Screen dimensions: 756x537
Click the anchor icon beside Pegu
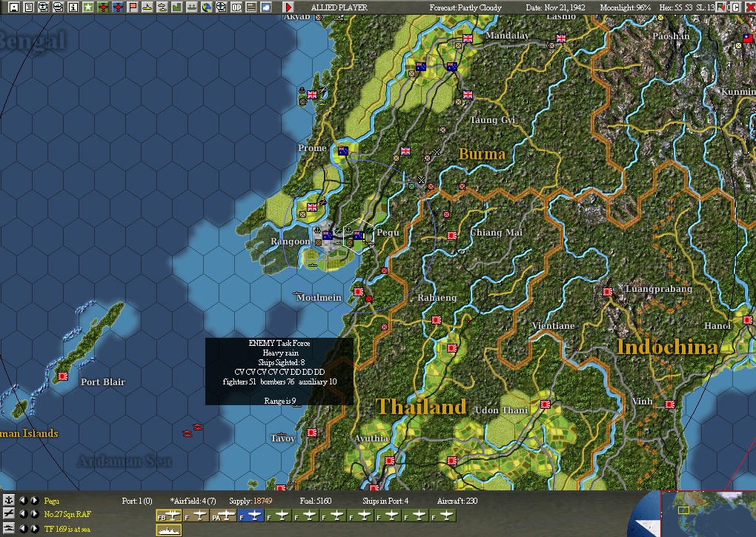[x=8, y=501]
